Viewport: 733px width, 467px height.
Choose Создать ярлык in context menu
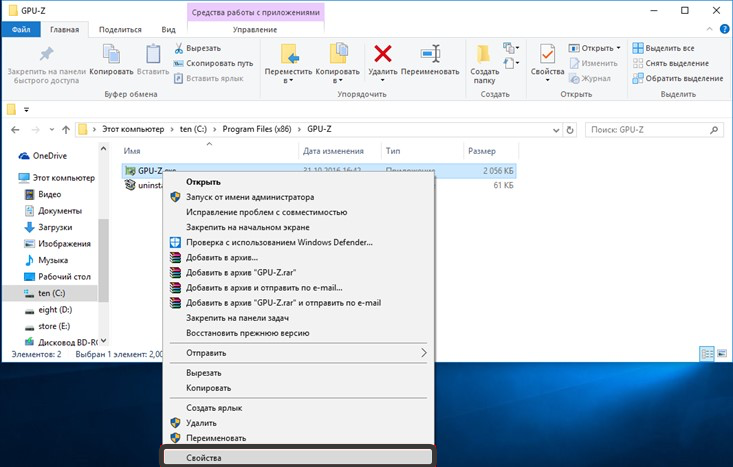point(299,408)
